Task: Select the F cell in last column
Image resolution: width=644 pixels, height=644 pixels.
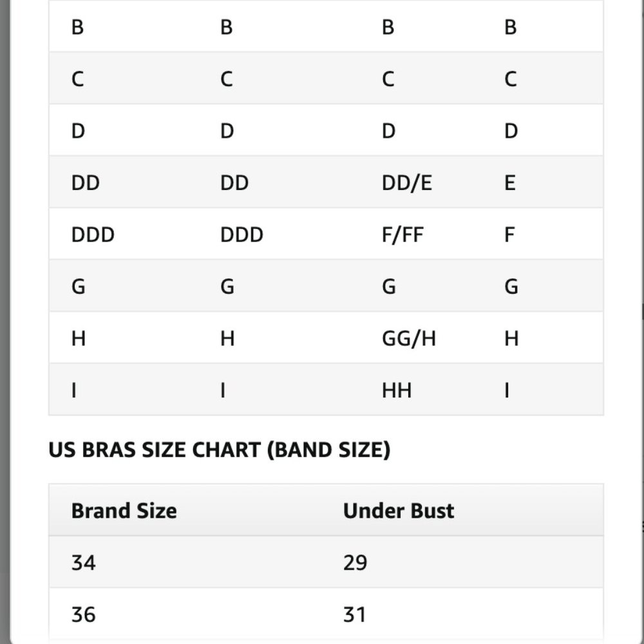Action: [x=509, y=234]
